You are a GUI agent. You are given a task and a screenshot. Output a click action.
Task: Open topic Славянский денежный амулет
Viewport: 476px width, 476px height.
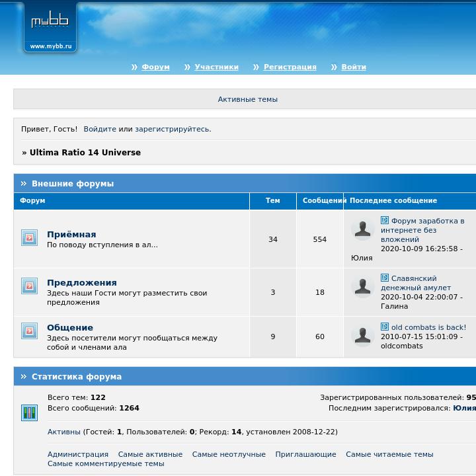[x=416, y=283]
